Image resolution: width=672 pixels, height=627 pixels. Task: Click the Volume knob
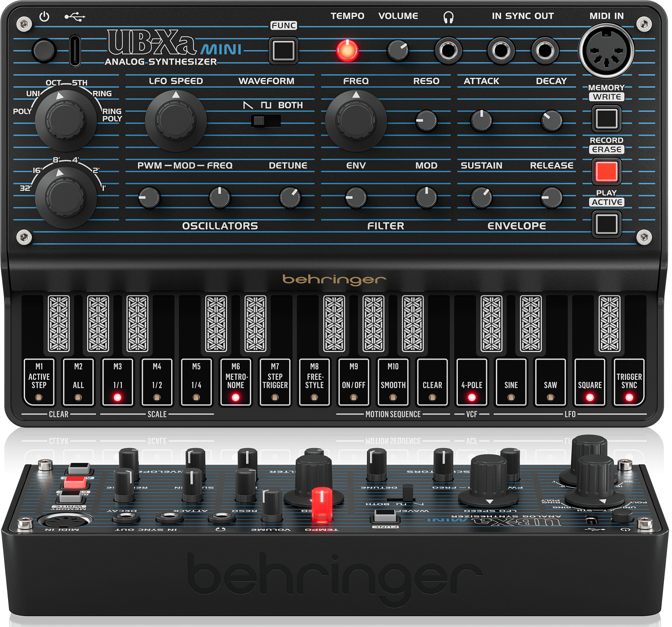398,50
